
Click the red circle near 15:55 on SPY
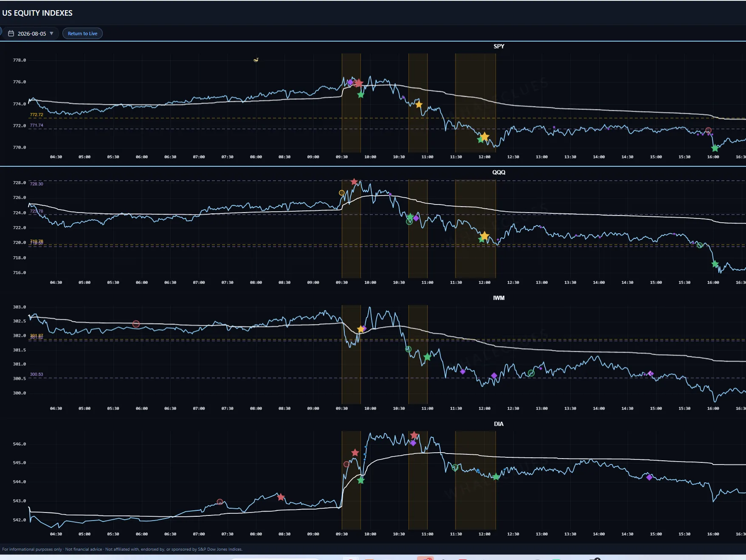pos(708,130)
